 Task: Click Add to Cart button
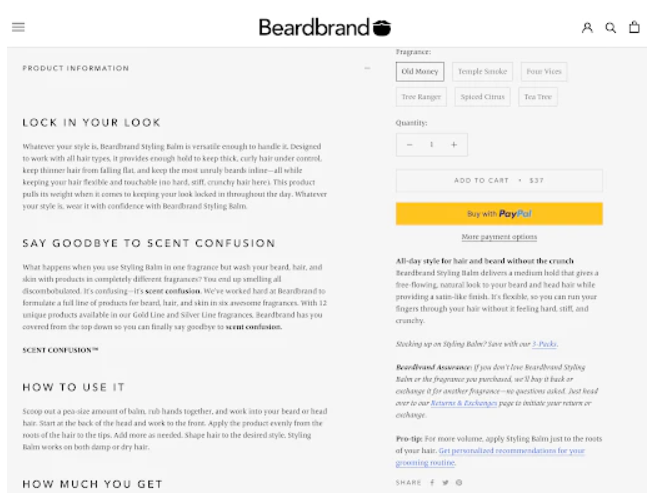[499, 181]
